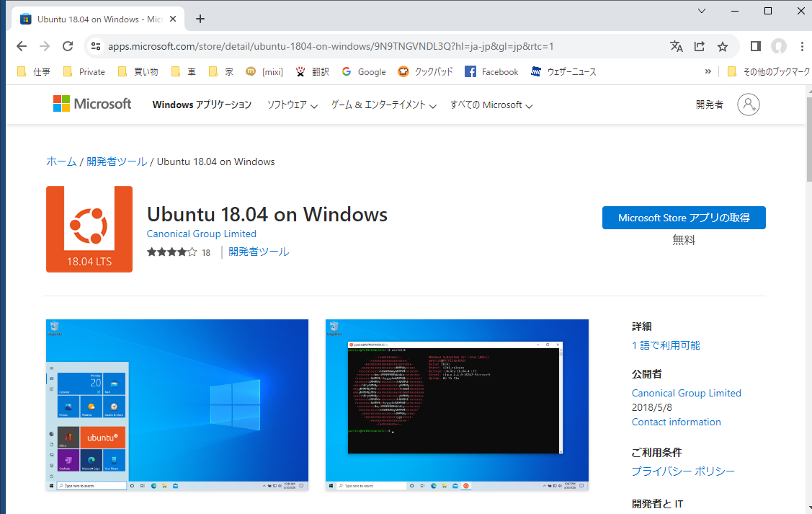
Task: Go back with the browser back arrow
Action: (x=21, y=46)
